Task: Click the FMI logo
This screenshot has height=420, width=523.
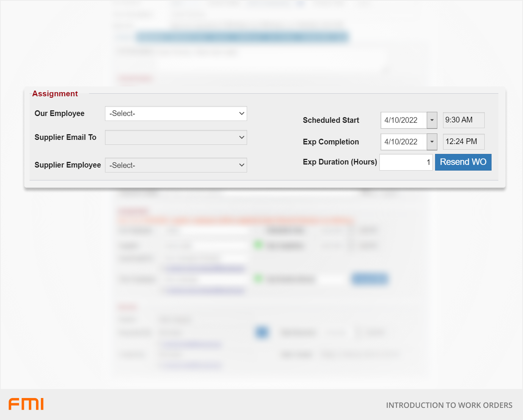Action: tap(26, 404)
